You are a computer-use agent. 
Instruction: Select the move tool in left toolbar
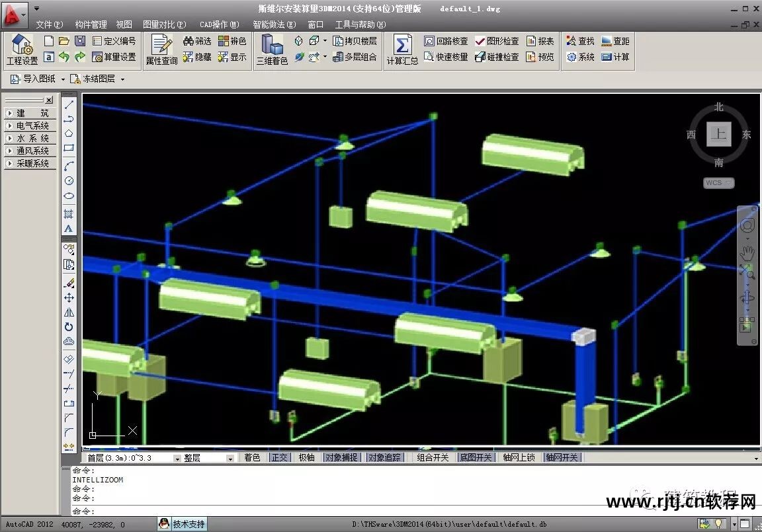tap(69, 297)
